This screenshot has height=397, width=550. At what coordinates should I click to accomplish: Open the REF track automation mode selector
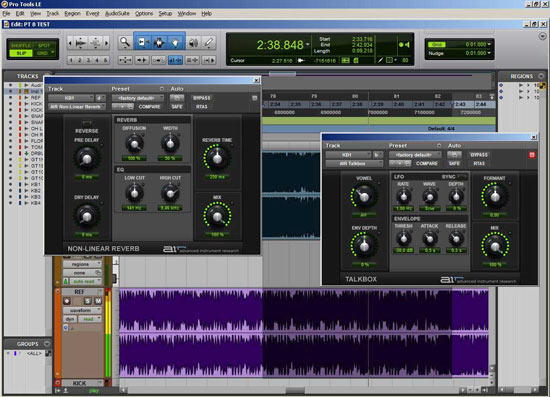click(x=90, y=319)
